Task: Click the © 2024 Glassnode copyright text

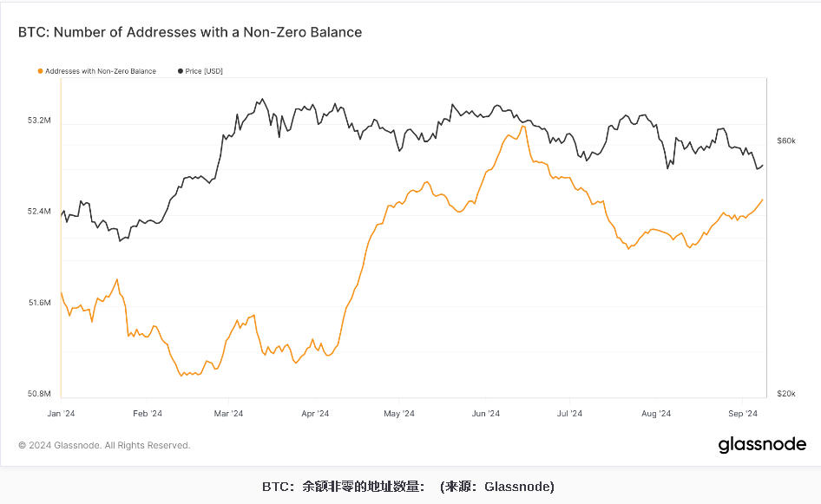Action: pyautogui.click(x=104, y=446)
